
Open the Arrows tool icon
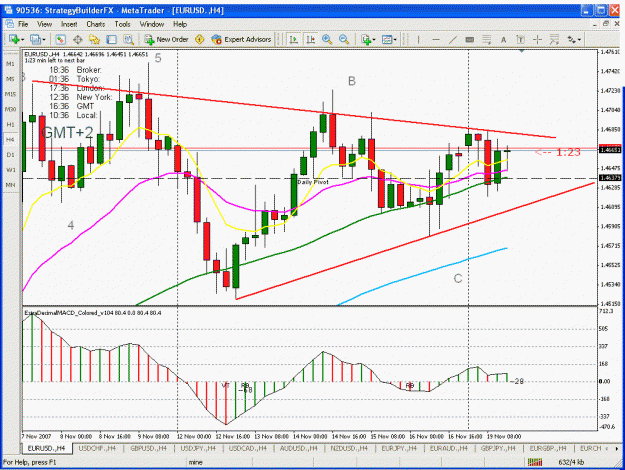[x=572, y=39]
